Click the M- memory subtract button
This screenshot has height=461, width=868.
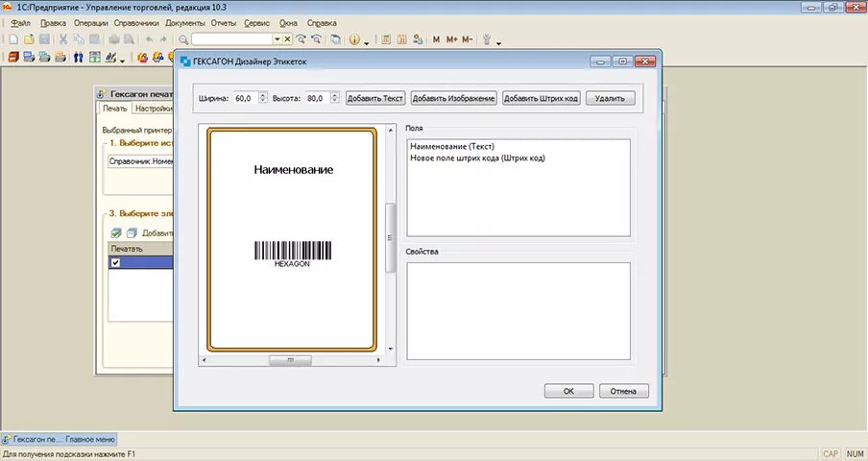tap(468, 39)
